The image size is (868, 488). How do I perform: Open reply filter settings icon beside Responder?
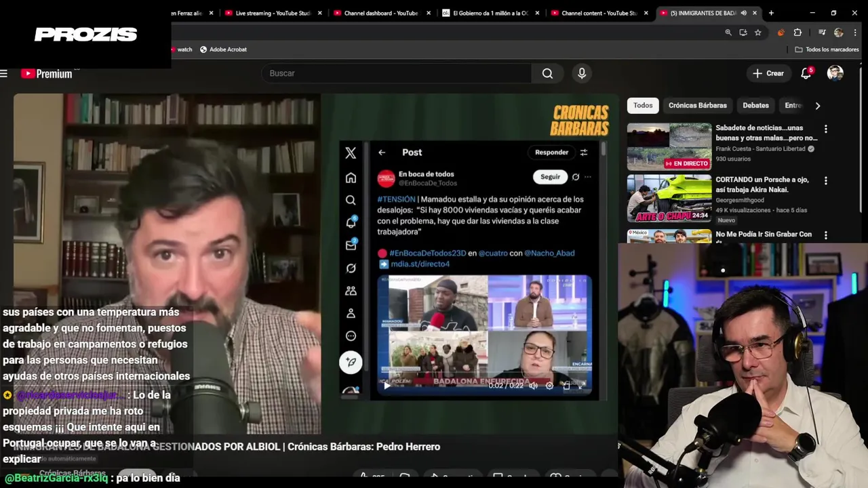(x=584, y=152)
